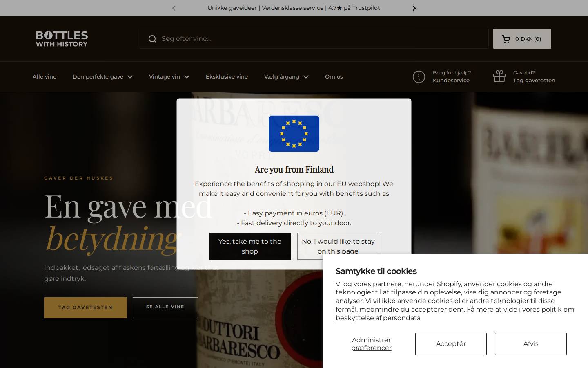Click the 'Are you from Finland' heading
The width and height of the screenshot is (588, 368).
[294, 169]
